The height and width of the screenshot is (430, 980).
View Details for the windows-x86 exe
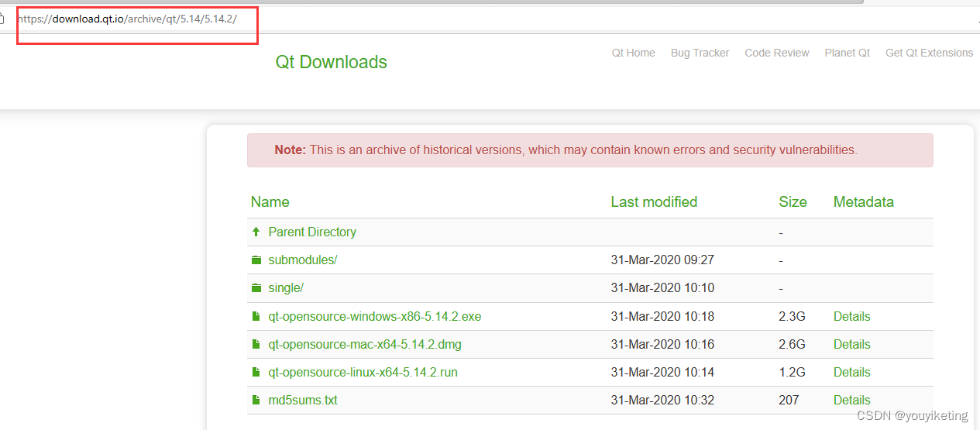point(852,316)
